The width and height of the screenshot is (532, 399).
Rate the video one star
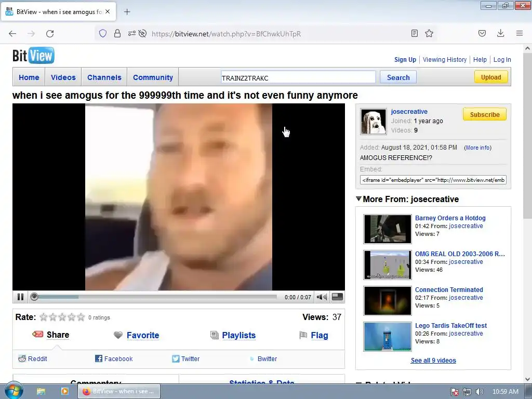(44, 317)
